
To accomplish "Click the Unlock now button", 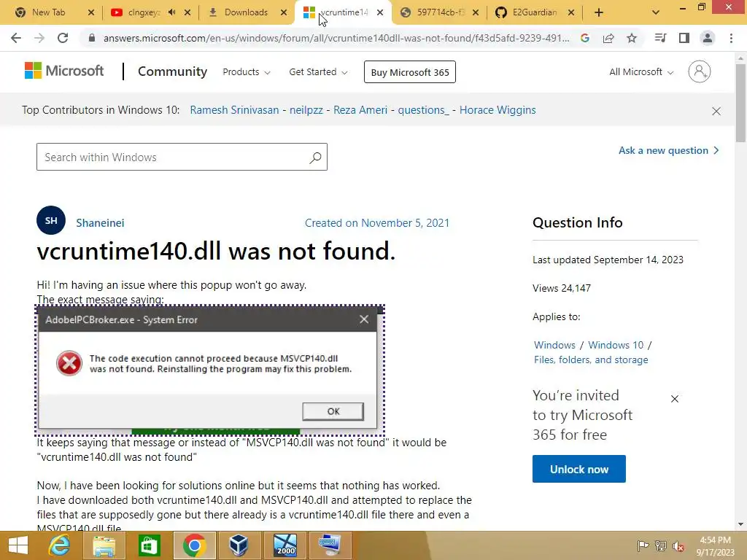I will 578,469.
